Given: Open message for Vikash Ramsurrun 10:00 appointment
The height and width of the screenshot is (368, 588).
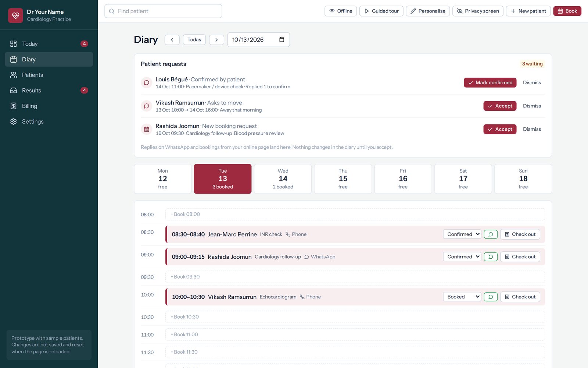Looking at the screenshot, I should (x=491, y=297).
